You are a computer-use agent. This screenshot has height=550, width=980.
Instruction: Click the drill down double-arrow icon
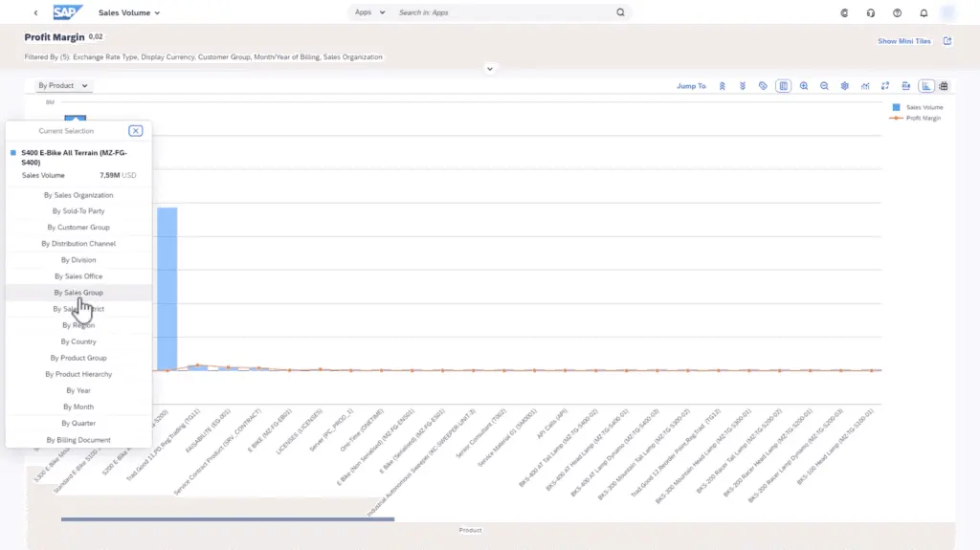point(743,86)
